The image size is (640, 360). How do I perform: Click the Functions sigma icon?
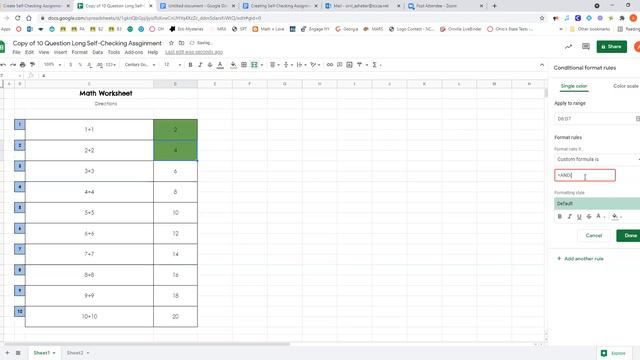(x=374, y=65)
